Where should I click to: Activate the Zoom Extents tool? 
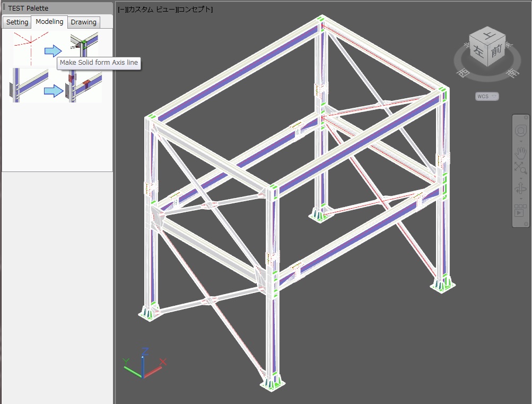click(x=520, y=168)
